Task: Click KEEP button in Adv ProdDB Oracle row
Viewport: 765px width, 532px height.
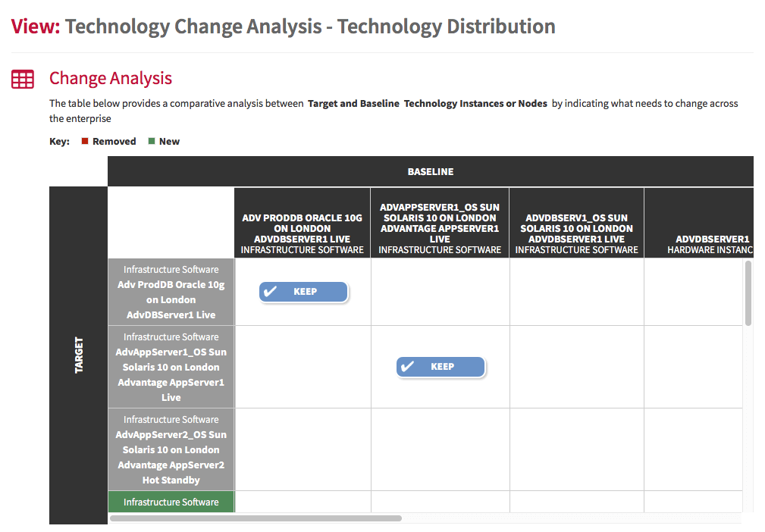Action: click(x=303, y=292)
